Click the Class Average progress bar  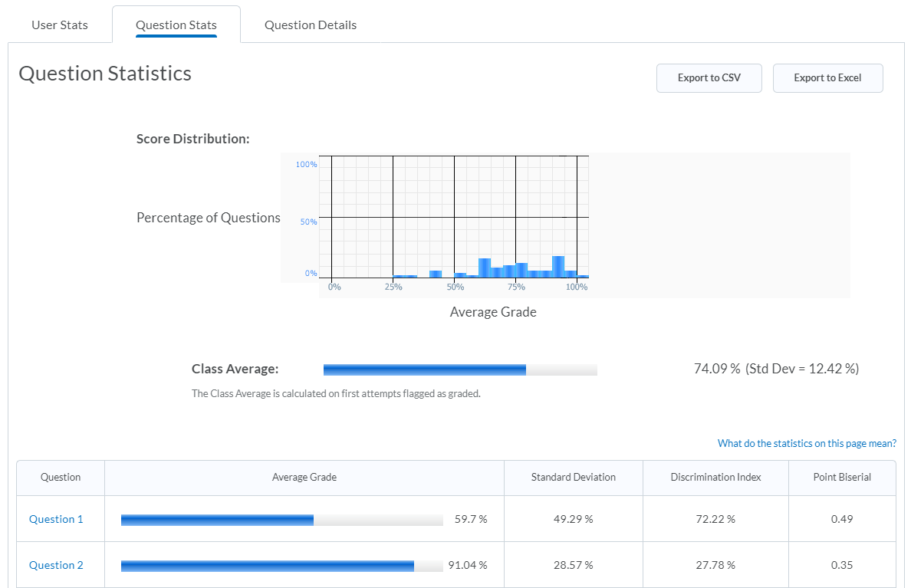pyautogui.click(x=460, y=370)
